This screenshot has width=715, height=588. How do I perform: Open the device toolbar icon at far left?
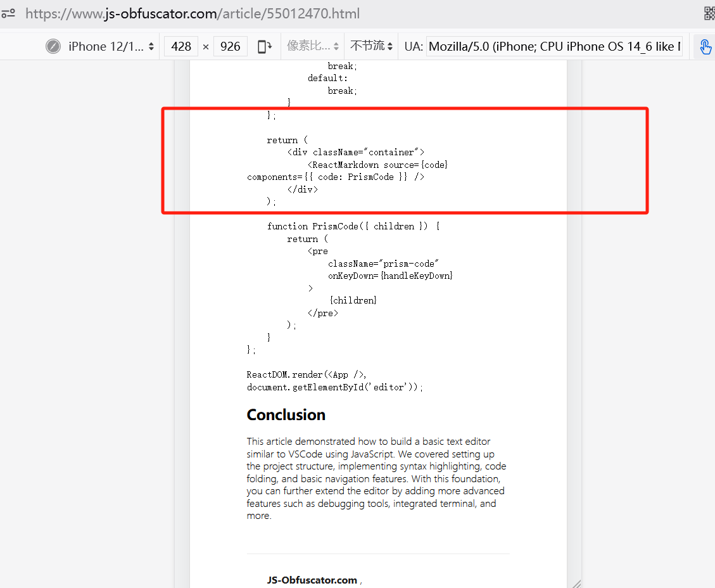point(9,13)
